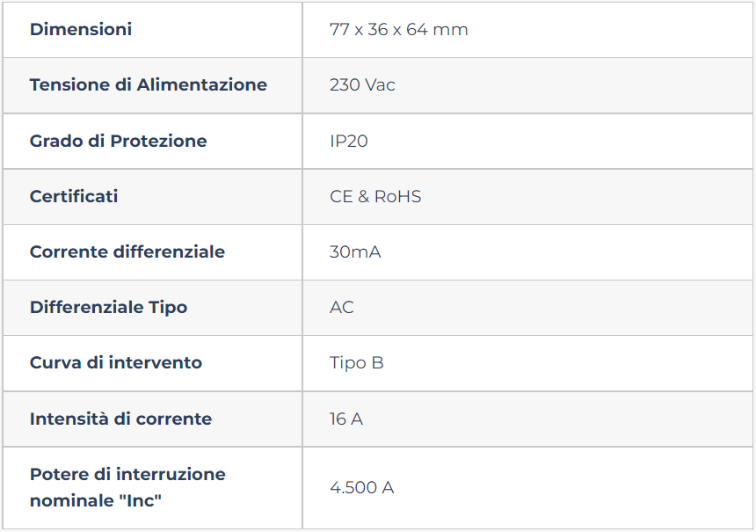Click the Corrente differenziale label

point(127,251)
